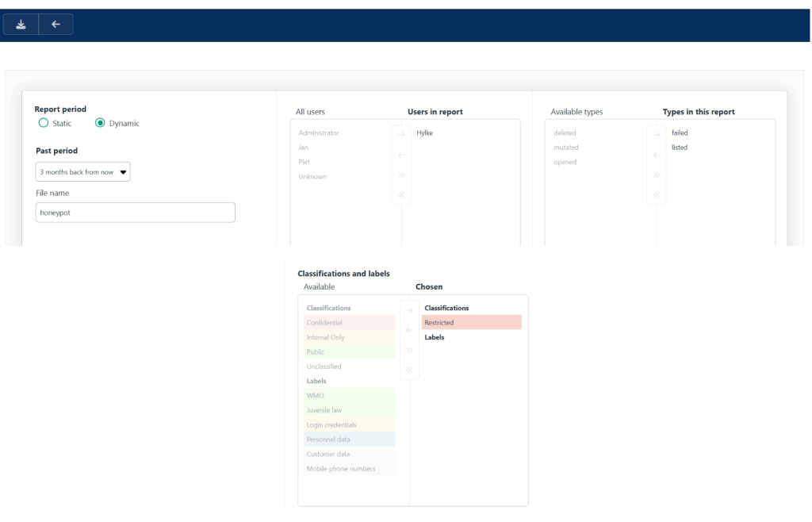Viewport: 812px width, 522px height.
Task: Select the Restricted classification in Chosen
Action: [x=472, y=322]
